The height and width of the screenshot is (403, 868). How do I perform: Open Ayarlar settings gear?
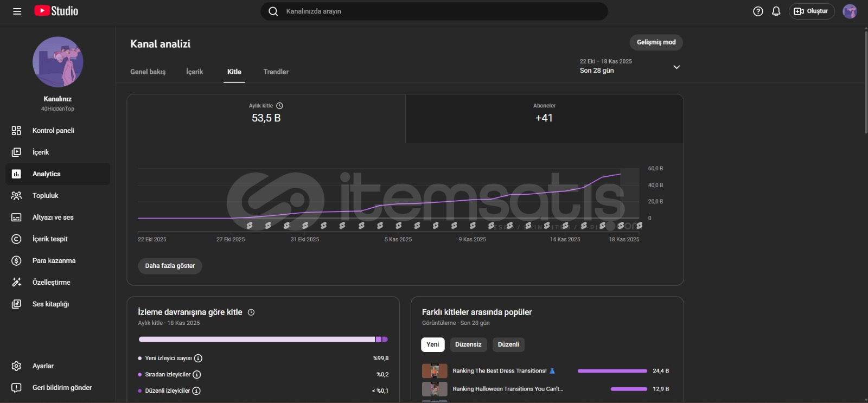pos(42,366)
